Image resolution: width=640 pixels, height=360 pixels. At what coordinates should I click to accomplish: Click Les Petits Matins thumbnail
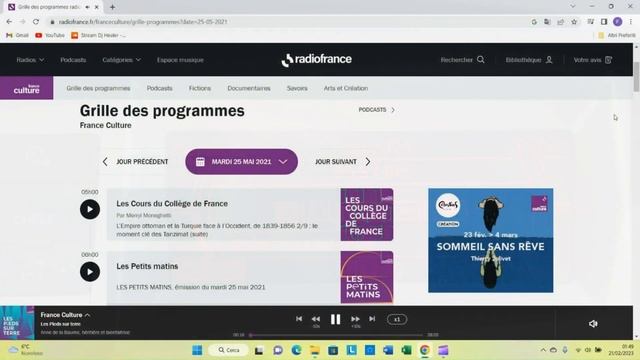(367, 277)
